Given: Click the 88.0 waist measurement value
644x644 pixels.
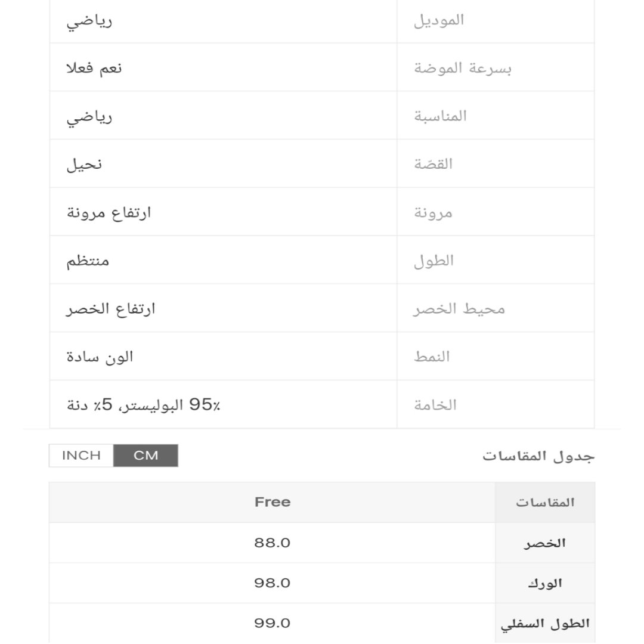Looking at the screenshot, I should coord(273,543).
